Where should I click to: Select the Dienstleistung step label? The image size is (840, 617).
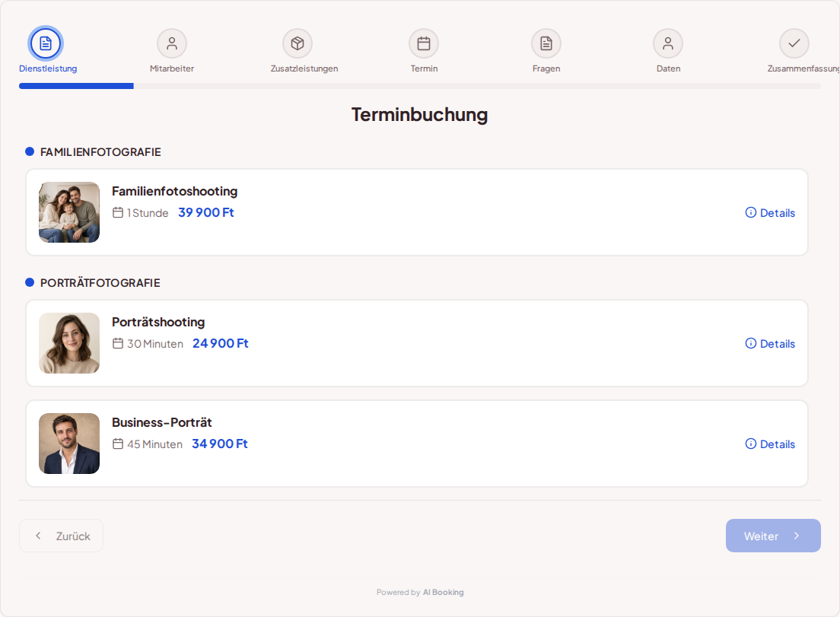[x=48, y=68]
